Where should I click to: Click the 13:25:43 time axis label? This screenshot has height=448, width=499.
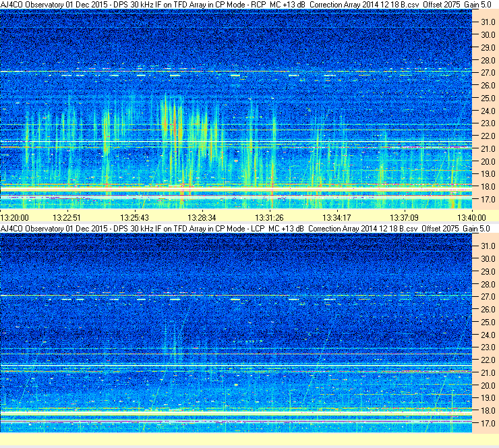(x=134, y=218)
